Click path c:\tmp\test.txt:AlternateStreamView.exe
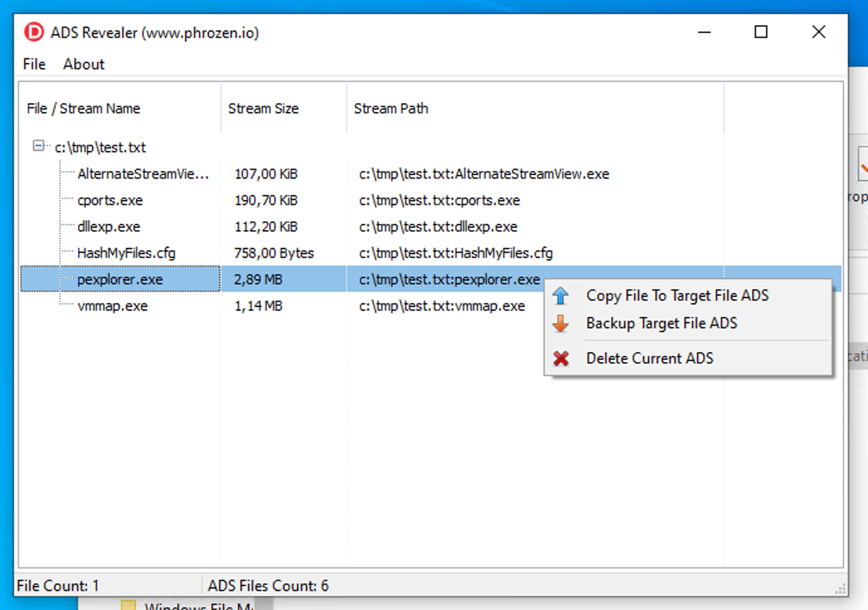Image resolution: width=868 pixels, height=610 pixels. [484, 174]
